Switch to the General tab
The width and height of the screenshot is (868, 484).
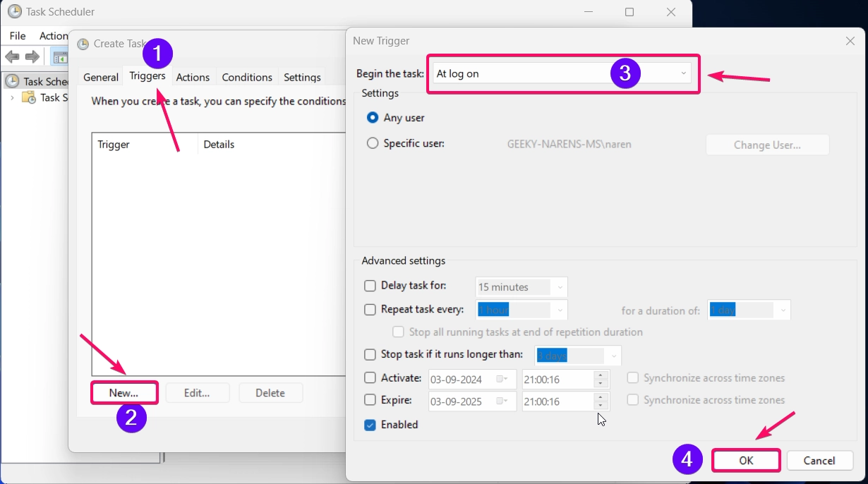point(101,77)
